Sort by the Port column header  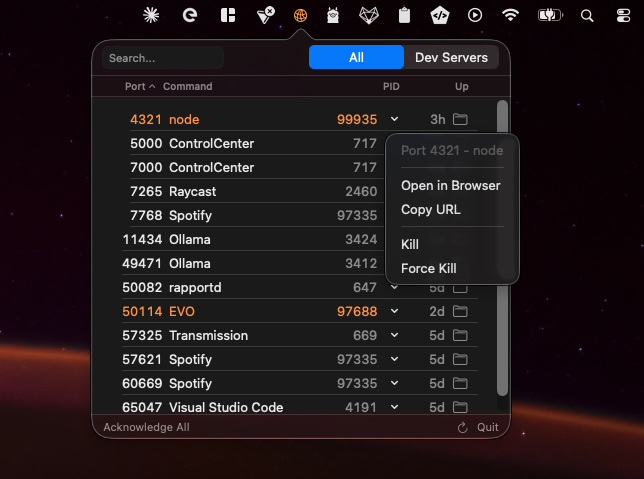tap(140, 86)
